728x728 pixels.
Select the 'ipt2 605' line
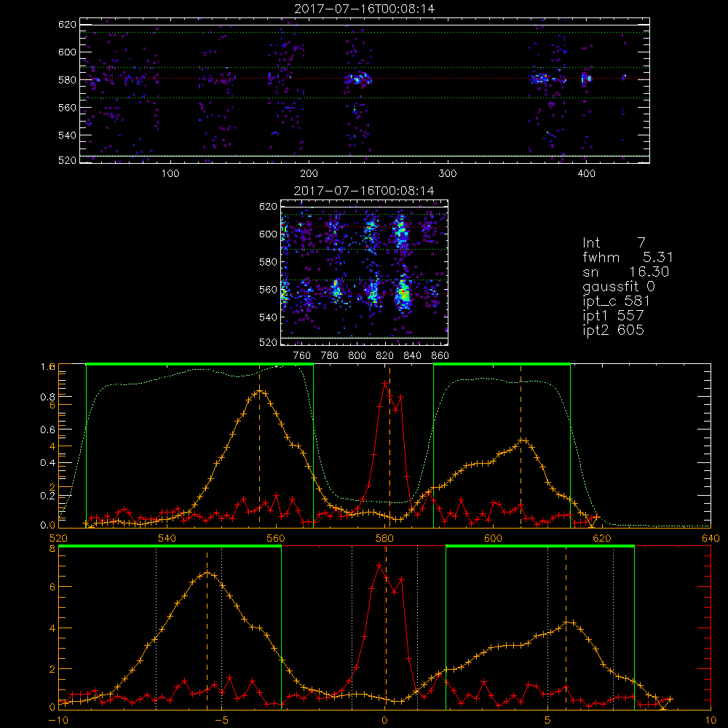[613, 330]
